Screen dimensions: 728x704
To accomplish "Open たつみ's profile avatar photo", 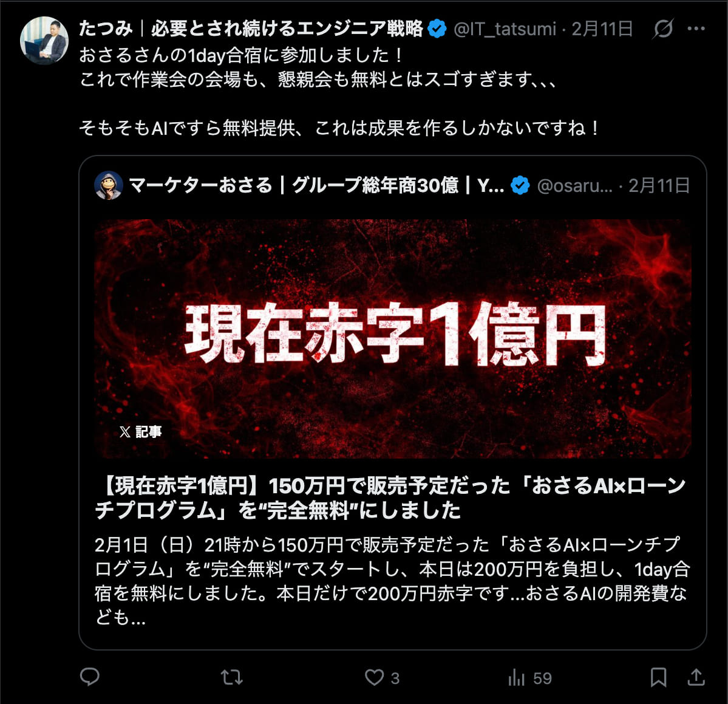I will (x=44, y=41).
